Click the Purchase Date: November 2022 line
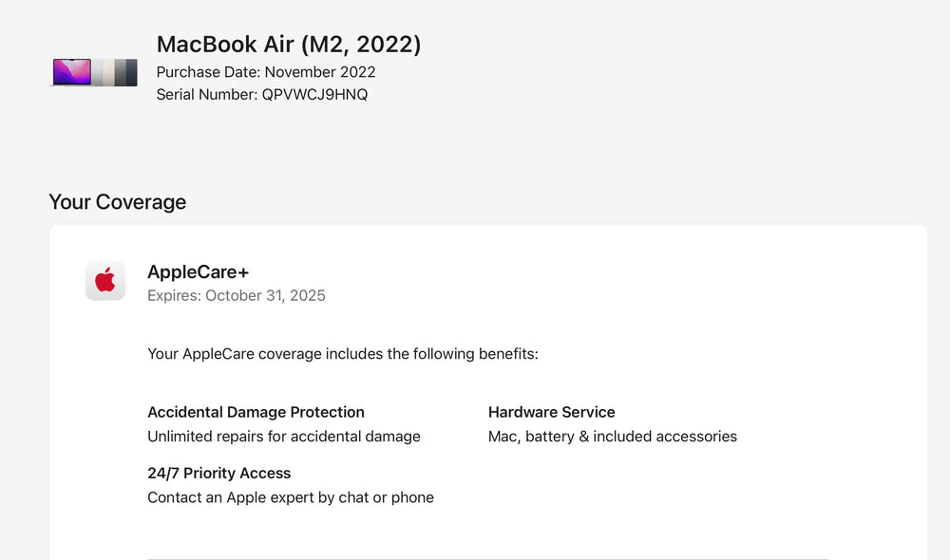This screenshot has height=560, width=950. tap(266, 72)
